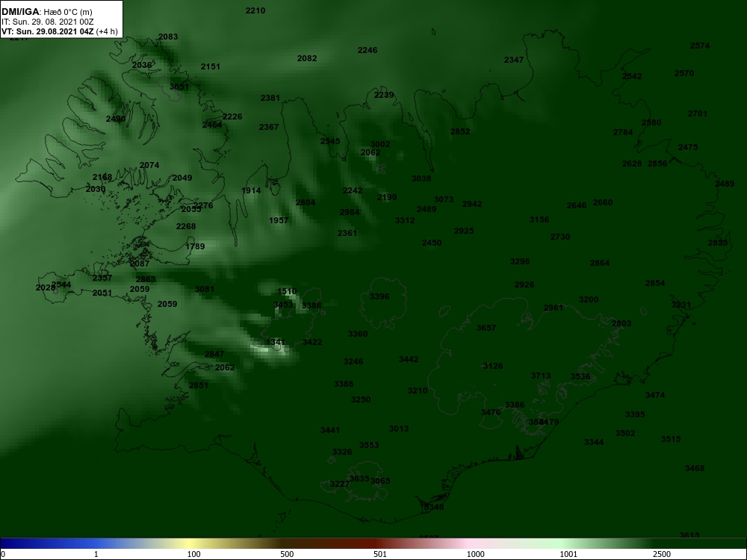The height and width of the screenshot is (560, 747).
Task: Click the 2246 height value
Action: (x=368, y=51)
